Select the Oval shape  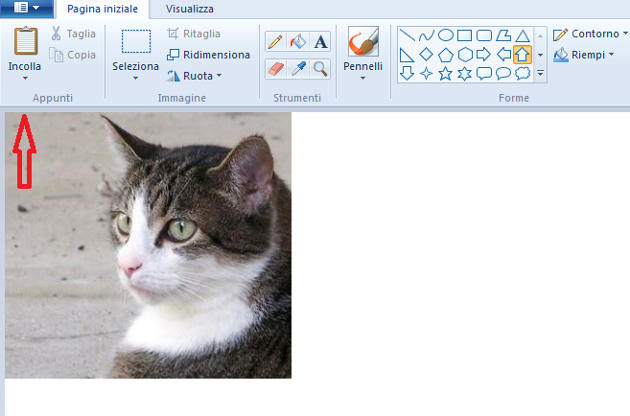pyautogui.click(x=446, y=35)
